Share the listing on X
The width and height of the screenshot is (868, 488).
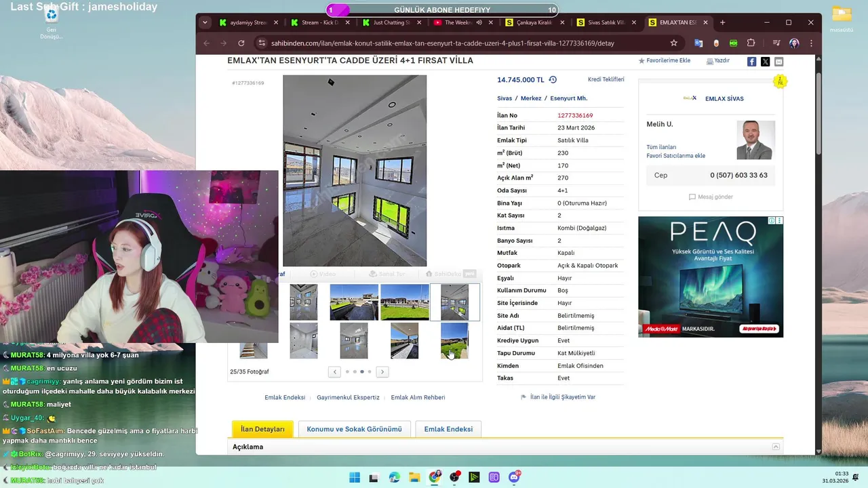click(765, 62)
